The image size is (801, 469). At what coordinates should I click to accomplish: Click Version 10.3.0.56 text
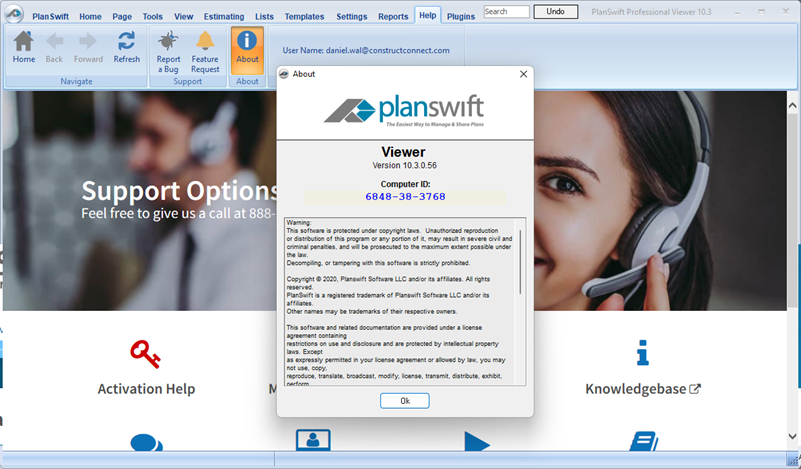point(405,166)
